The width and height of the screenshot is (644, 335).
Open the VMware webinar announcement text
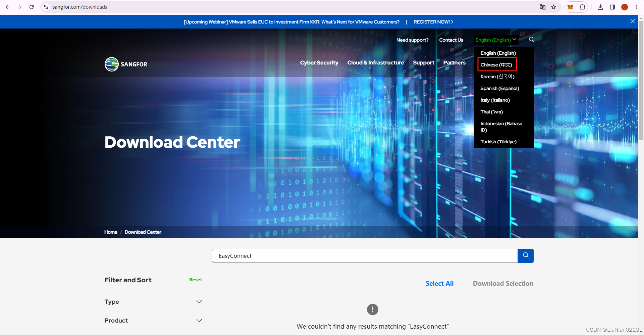(x=291, y=22)
